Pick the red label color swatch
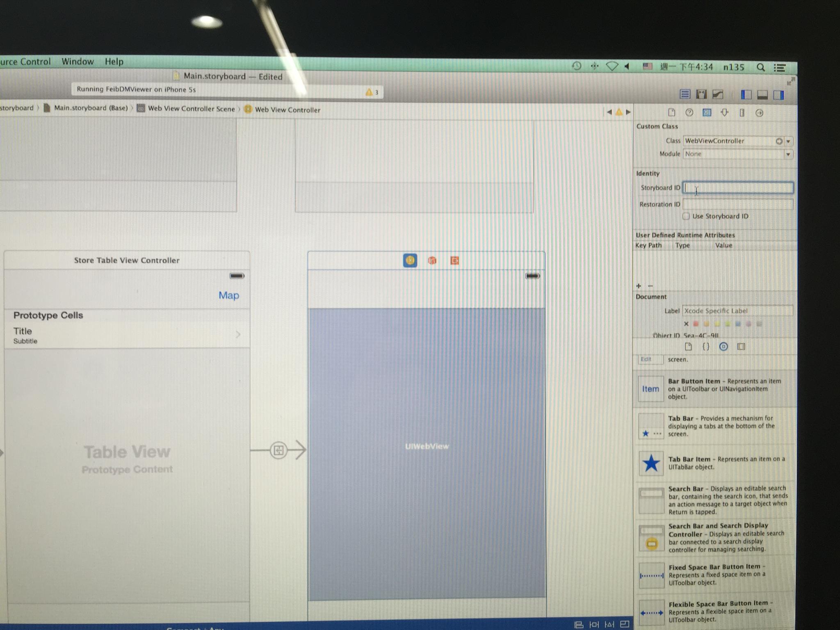The width and height of the screenshot is (840, 630). click(x=696, y=324)
